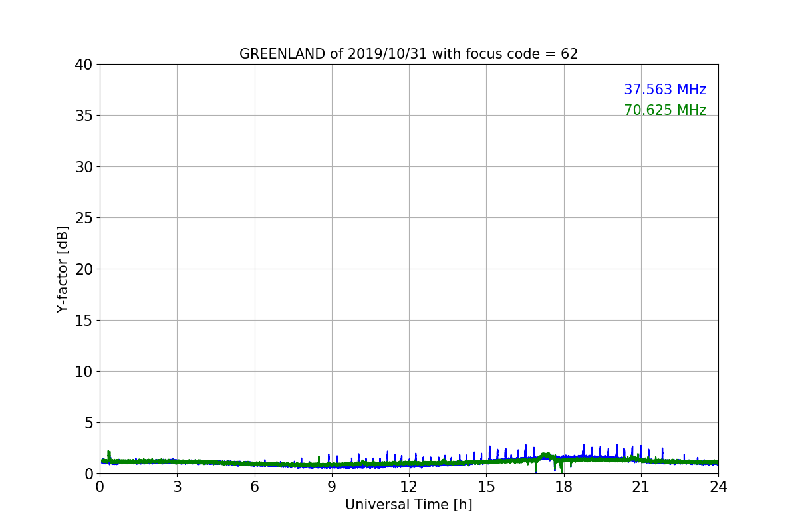Click y-axis tick label 20

pyautogui.click(x=84, y=269)
